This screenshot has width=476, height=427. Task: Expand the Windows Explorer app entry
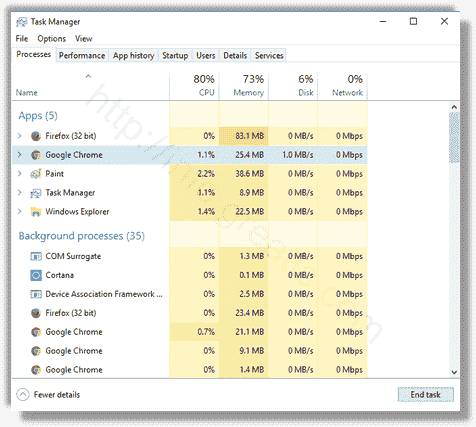(x=20, y=212)
